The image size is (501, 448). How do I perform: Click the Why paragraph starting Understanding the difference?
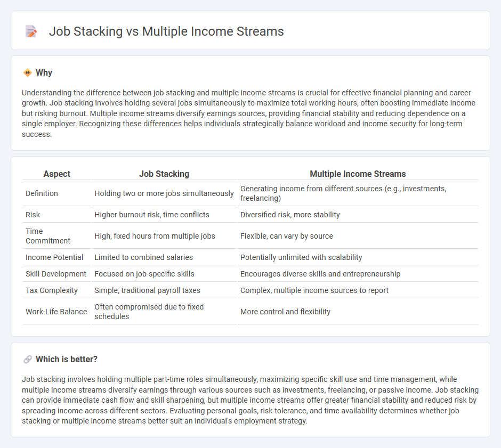tap(248, 113)
